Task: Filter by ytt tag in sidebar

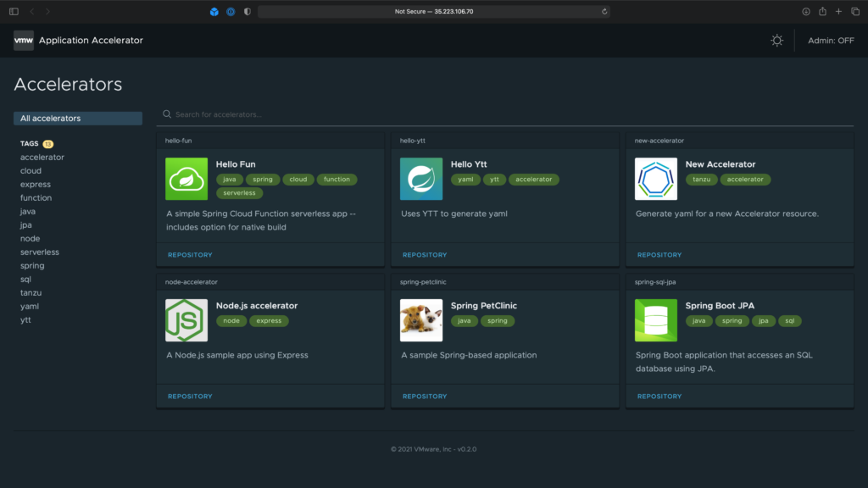Action: [x=25, y=319]
